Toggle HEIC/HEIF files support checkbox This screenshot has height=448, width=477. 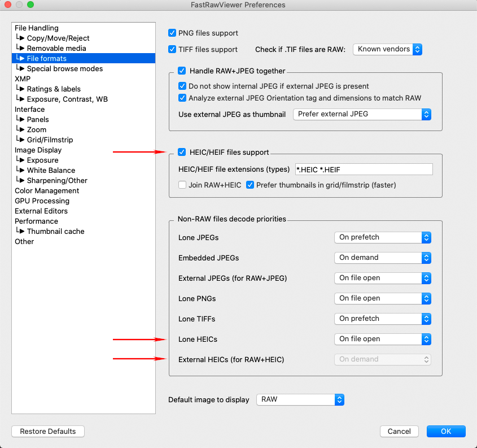[x=182, y=152]
